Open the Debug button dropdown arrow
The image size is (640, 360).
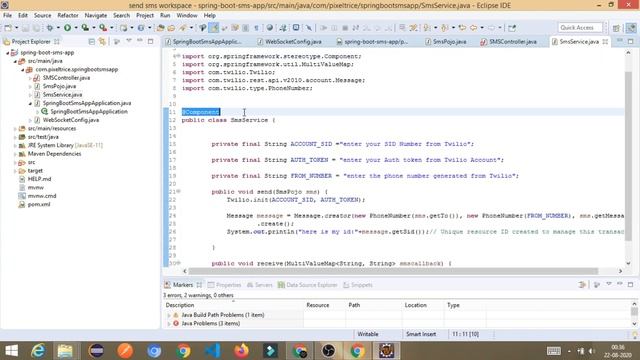pos(58,28)
